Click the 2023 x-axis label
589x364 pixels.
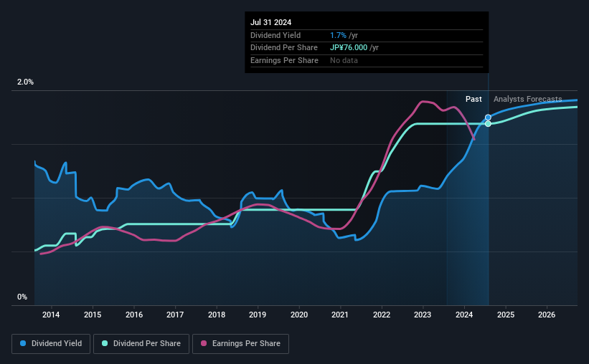point(423,315)
